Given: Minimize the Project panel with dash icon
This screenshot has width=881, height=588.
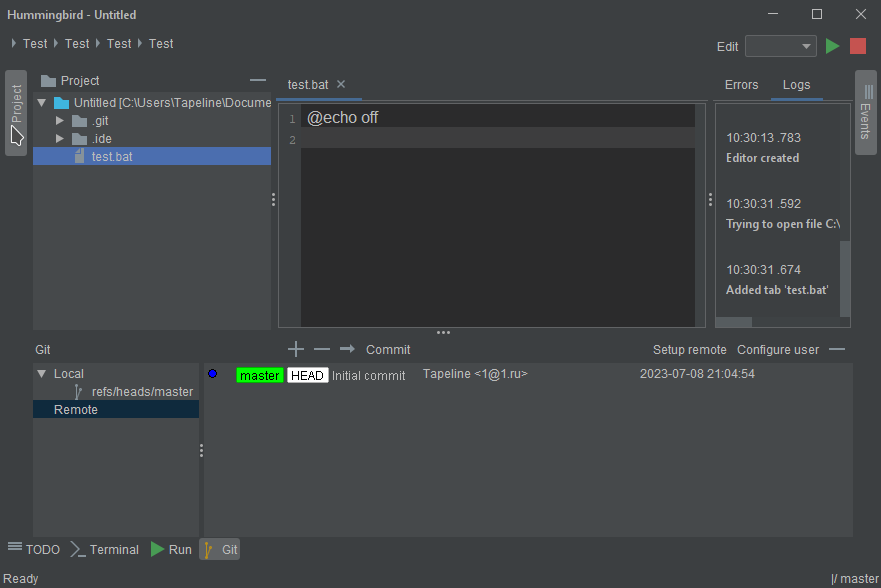Looking at the screenshot, I should pyautogui.click(x=258, y=80).
